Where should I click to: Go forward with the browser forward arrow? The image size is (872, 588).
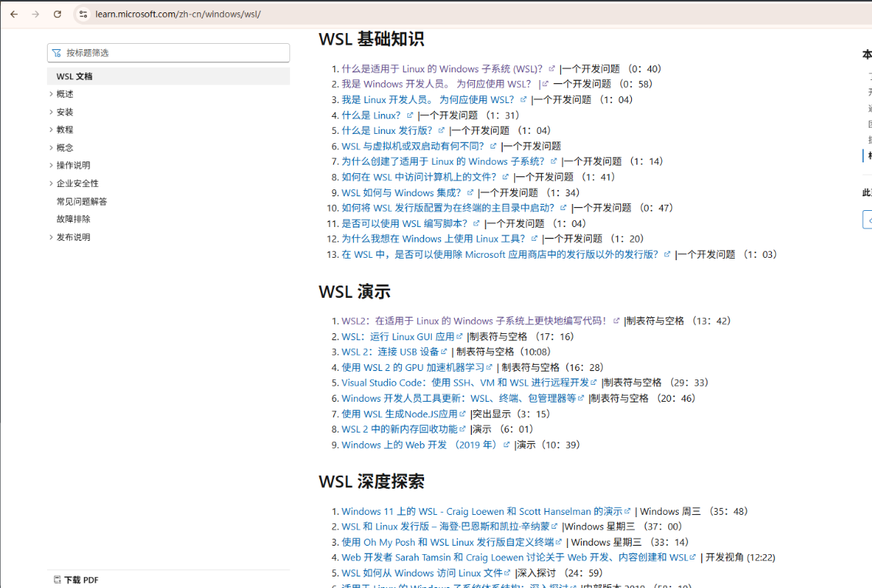click(x=35, y=15)
